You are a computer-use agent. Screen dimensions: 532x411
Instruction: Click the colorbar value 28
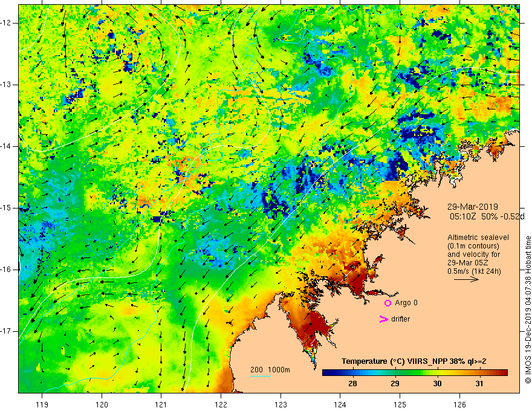[352, 384]
